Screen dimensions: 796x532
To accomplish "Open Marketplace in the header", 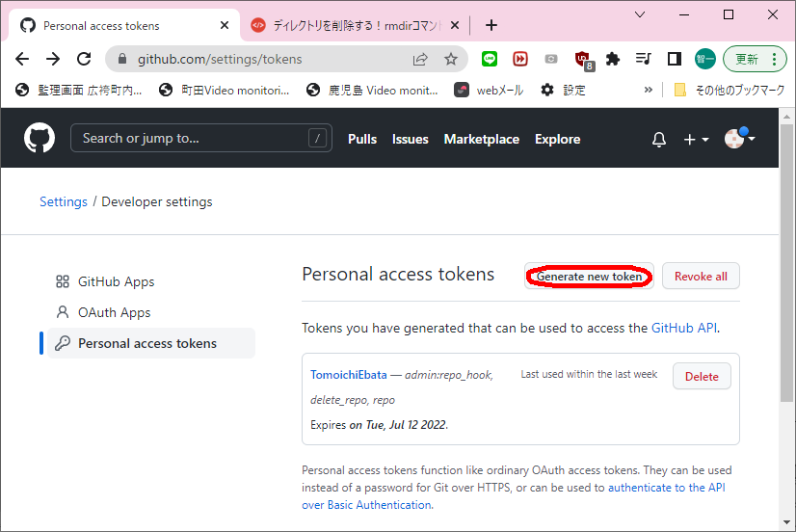I will tap(481, 139).
